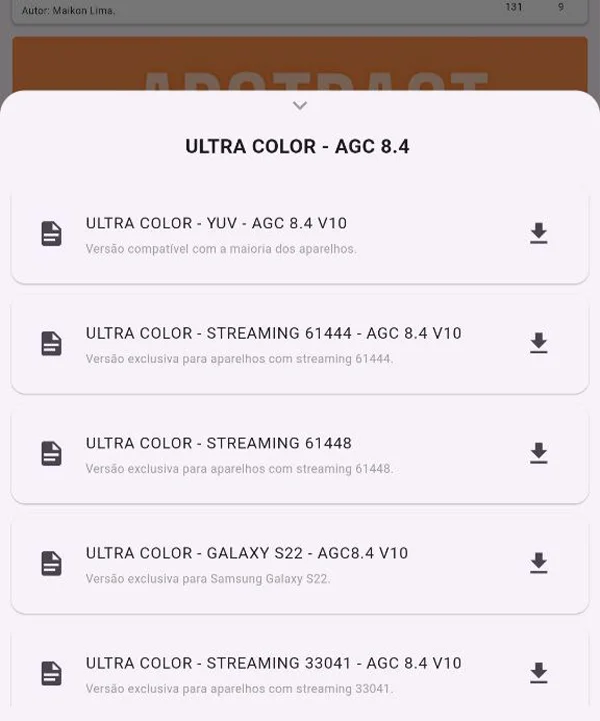Click the ULTRA COLOR - AGC 8.4 header
This screenshot has width=600, height=721.
297,147
